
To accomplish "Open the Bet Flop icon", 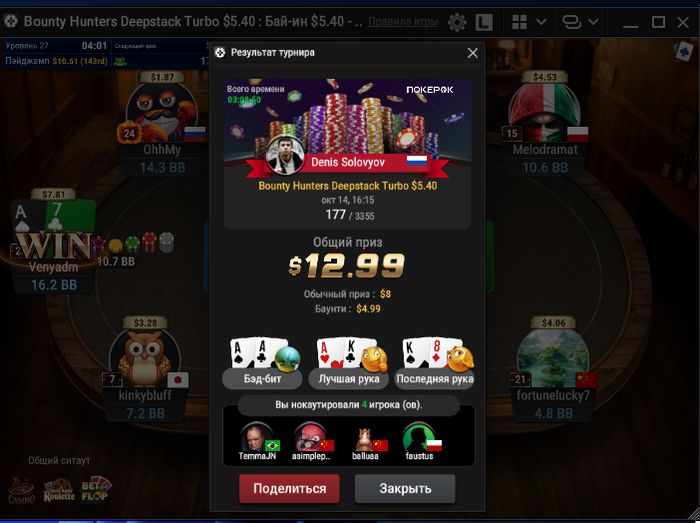I will [x=95, y=490].
